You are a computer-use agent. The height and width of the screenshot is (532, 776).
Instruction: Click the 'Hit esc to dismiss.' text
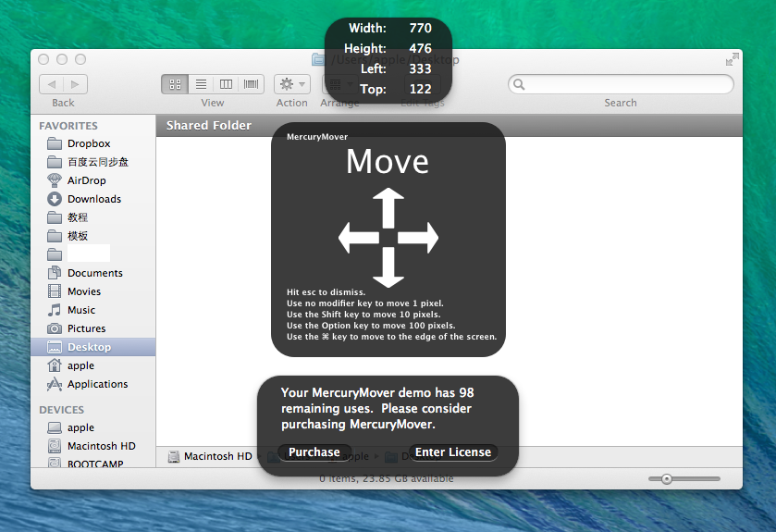coord(326,292)
